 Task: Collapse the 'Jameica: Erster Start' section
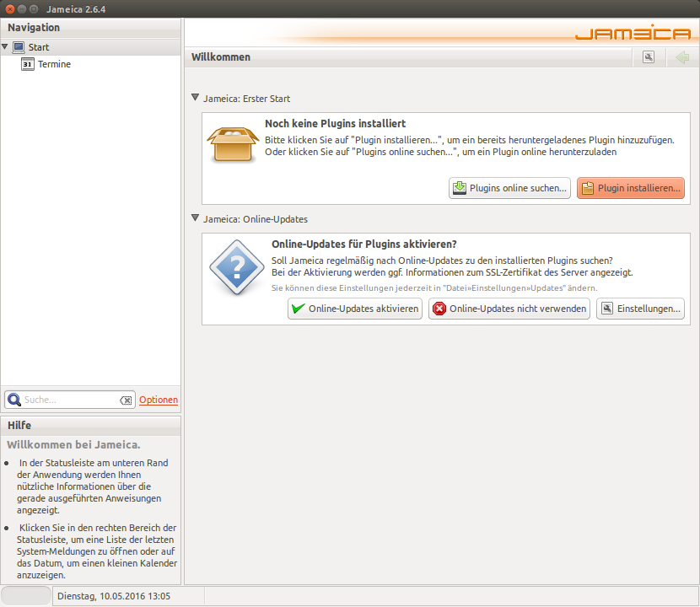195,97
